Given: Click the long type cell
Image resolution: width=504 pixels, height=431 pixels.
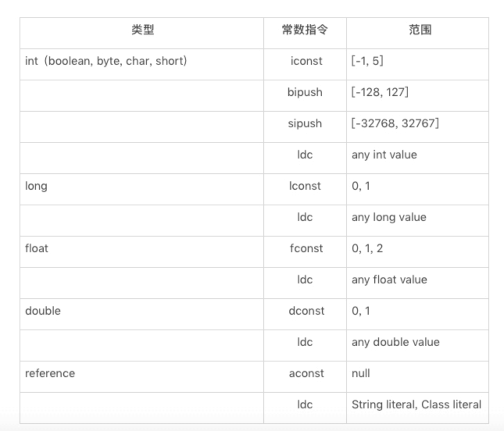Looking at the screenshot, I should (x=142, y=189).
